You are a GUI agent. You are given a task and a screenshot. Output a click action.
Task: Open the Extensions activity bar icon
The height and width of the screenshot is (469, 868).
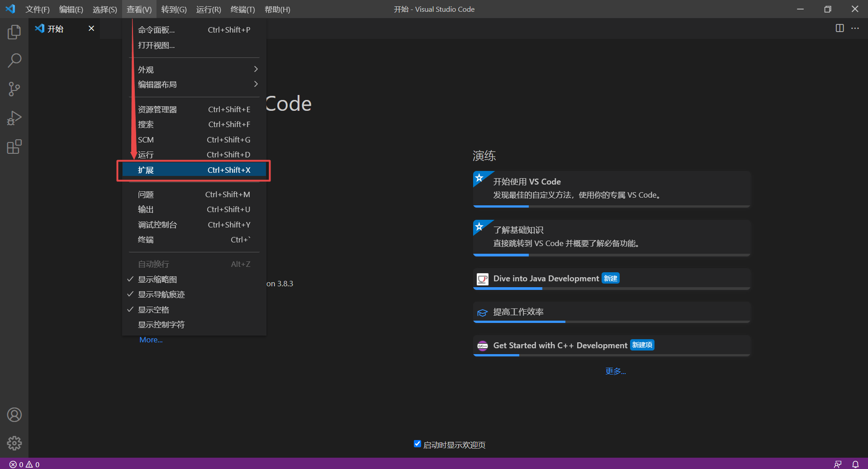(14, 147)
